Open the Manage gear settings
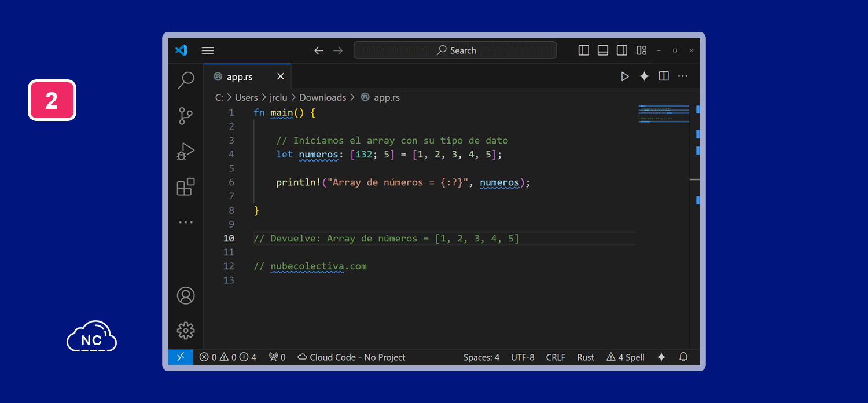Image resolution: width=868 pixels, height=403 pixels. click(x=186, y=331)
